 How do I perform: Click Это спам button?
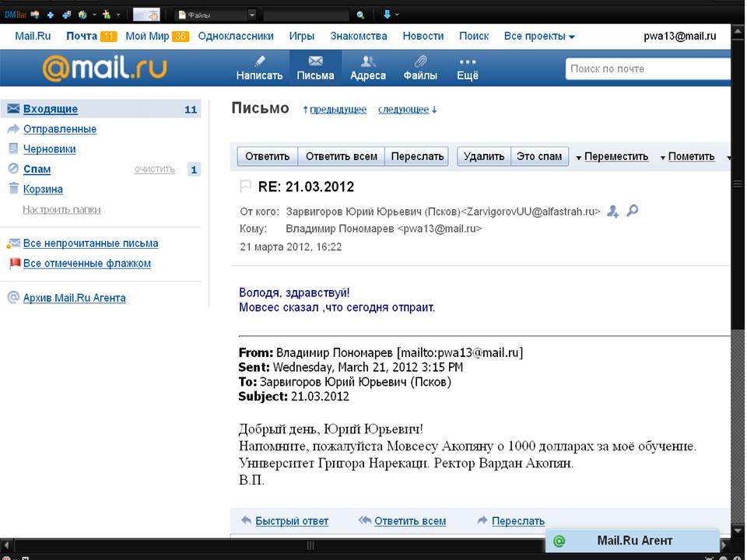coord(539,156)
